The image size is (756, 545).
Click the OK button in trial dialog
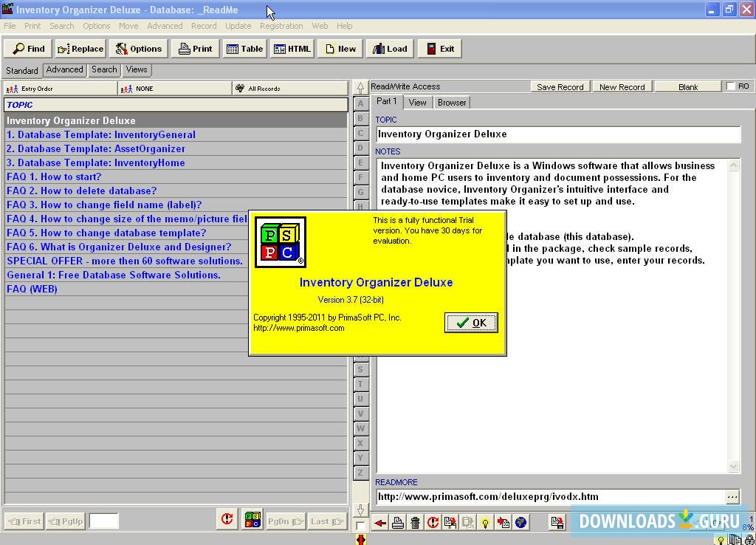pos(471,323)
